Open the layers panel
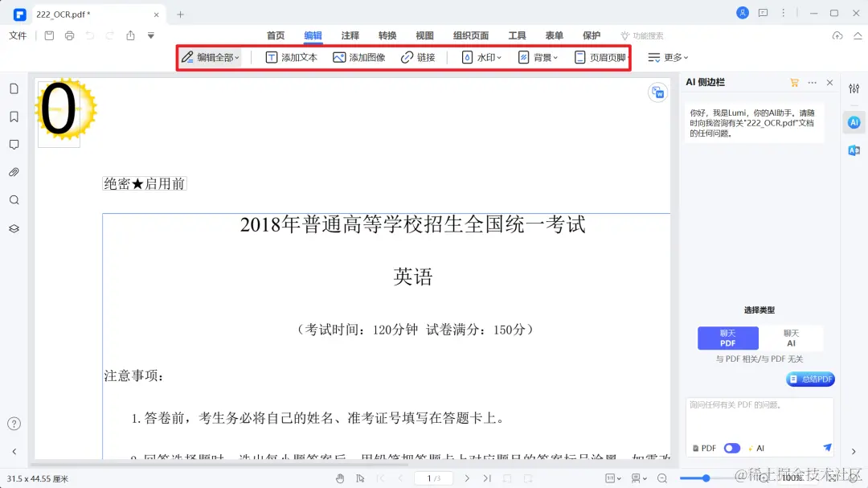868x488 pixels. (x=14, y=228)
